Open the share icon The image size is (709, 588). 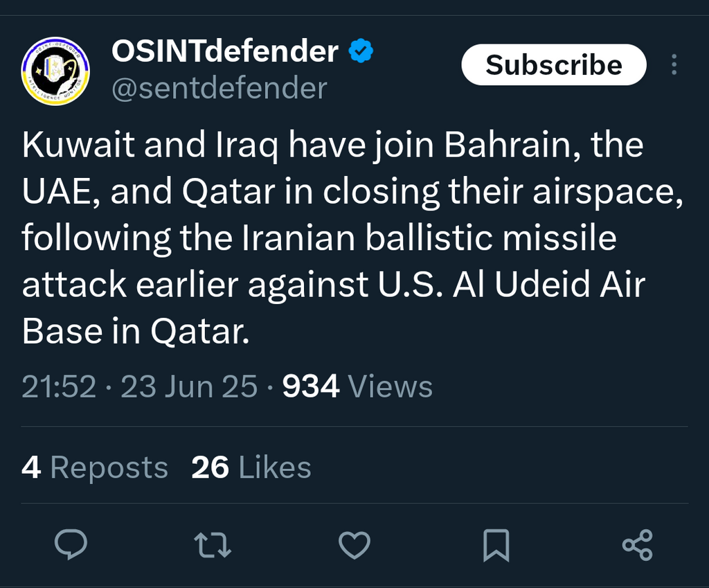click(x=638, y=545)
